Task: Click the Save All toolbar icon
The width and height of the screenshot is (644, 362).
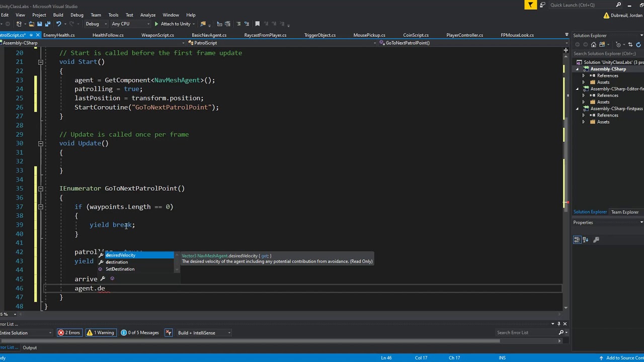Action: point(48,24)
